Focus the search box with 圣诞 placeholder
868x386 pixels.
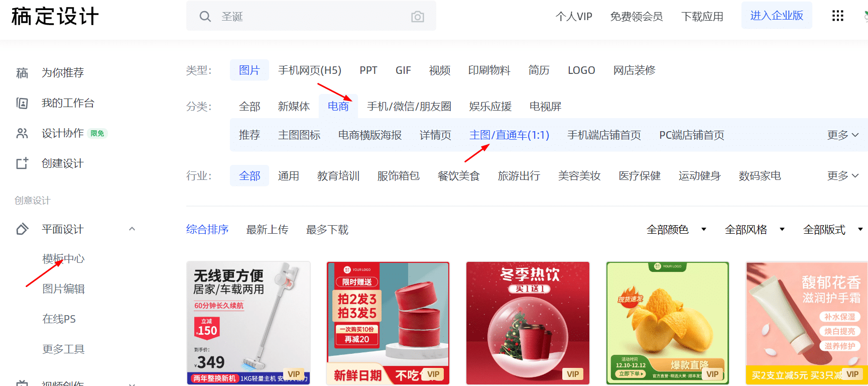[311, 17]
